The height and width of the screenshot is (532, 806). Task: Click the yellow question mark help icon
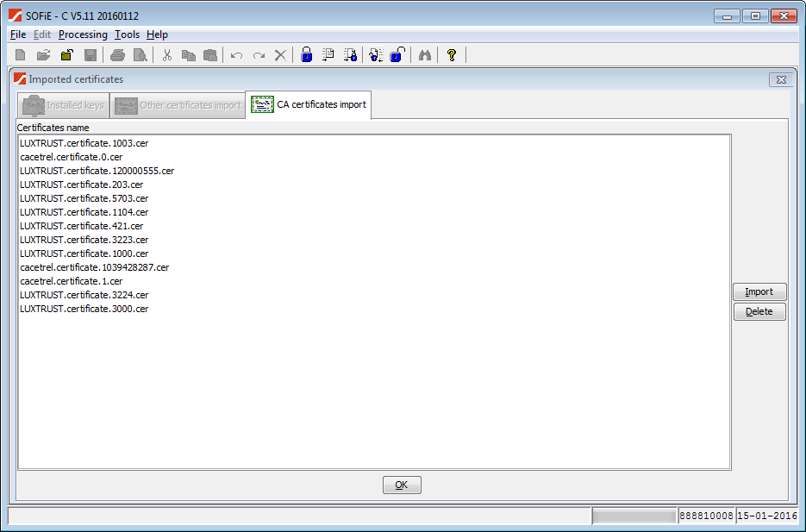pyautogui.click(x=451, y=55)
